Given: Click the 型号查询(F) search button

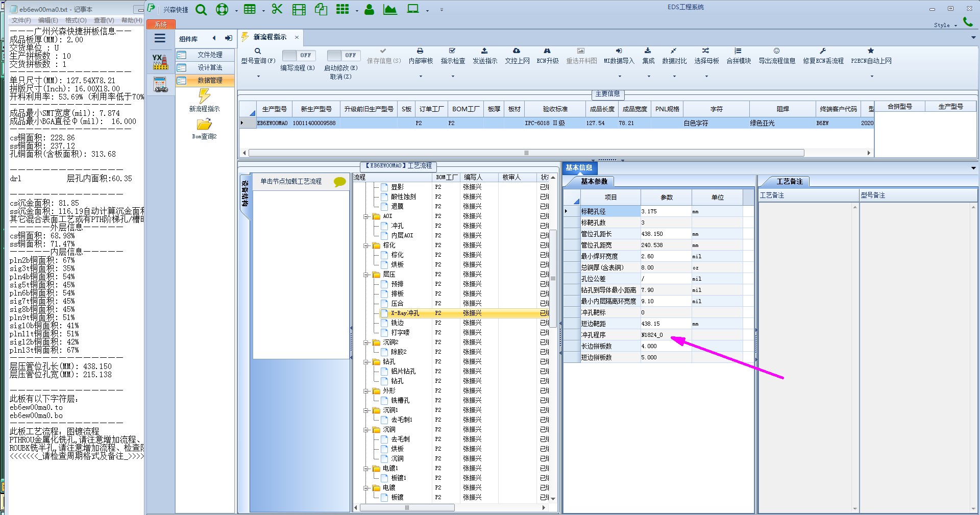Looking at the screenshot, I should pyautogui.click(x=258, y=56).
